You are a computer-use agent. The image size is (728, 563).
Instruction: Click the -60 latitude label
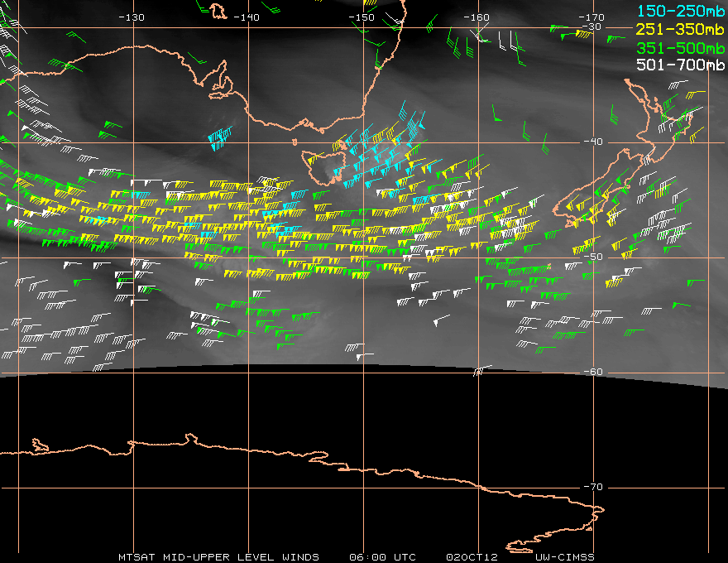pos(593,372)
